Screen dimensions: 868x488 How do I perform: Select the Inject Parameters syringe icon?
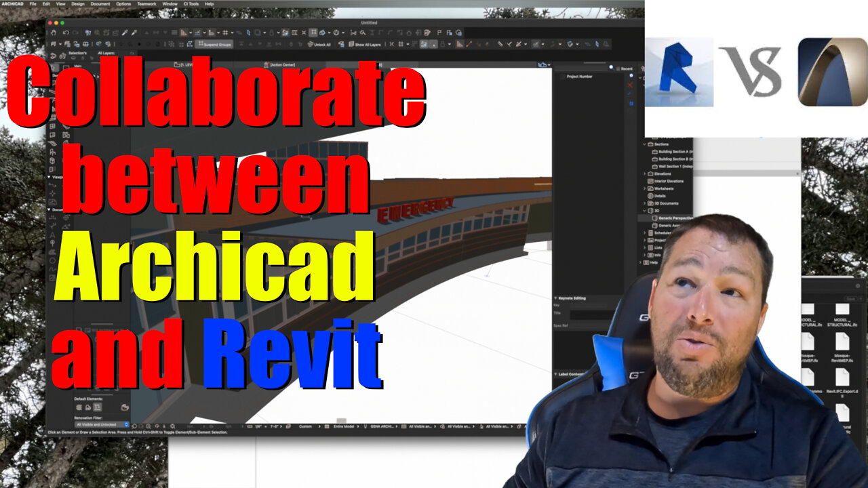point(134,33)
